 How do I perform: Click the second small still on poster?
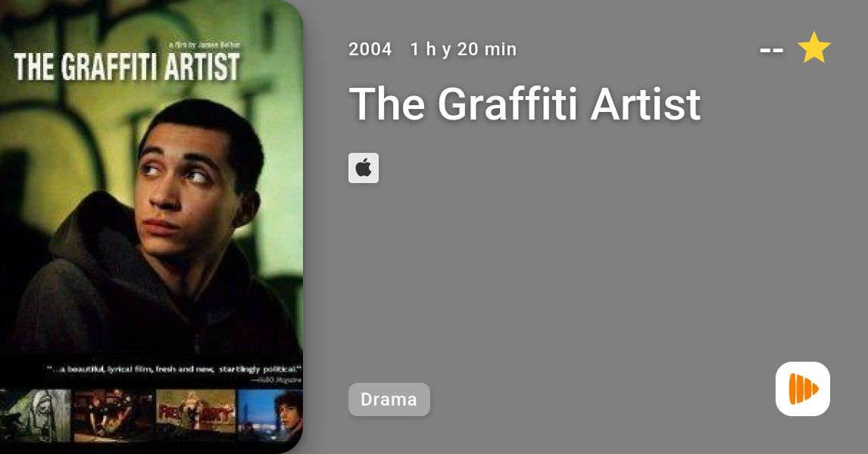(x=114, y=416)
